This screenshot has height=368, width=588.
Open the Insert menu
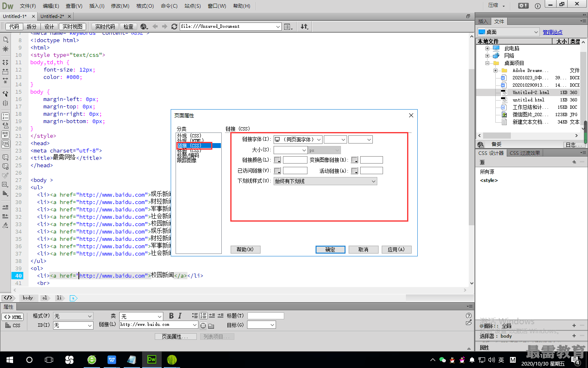coord(97,6)
